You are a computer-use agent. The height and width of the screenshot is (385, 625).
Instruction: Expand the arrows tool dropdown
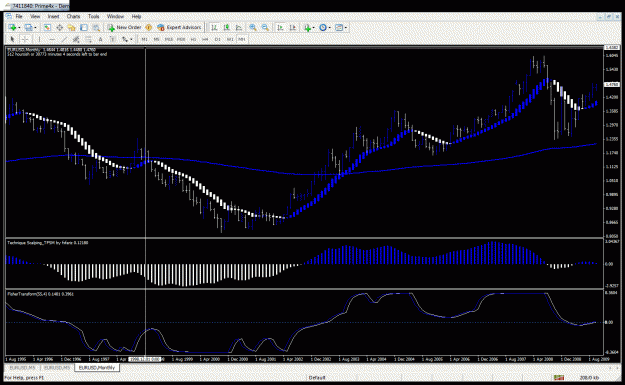(131, 39)
